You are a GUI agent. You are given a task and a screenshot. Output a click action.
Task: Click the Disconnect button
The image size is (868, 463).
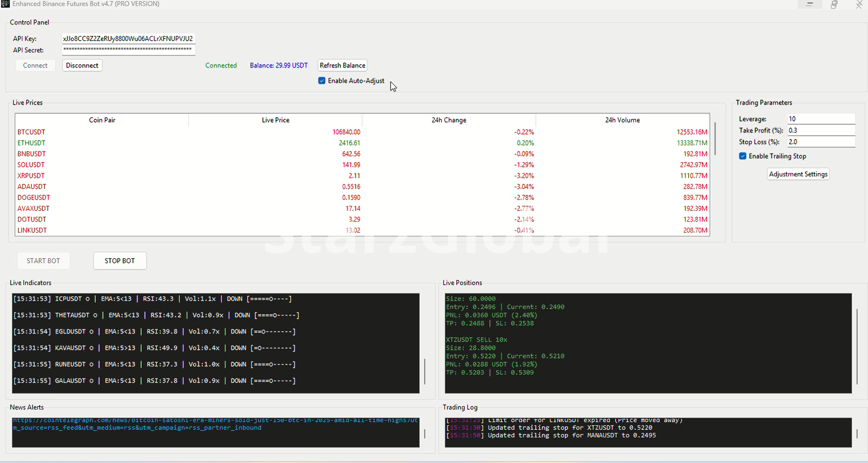82,65
